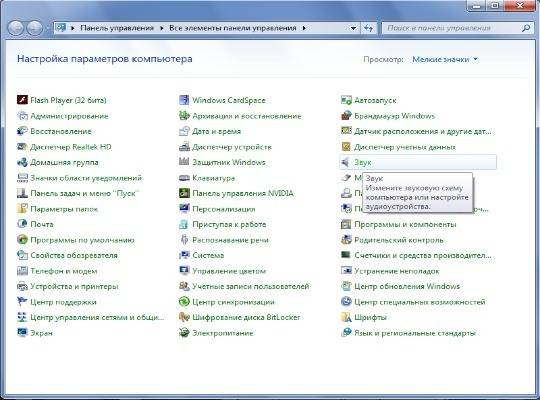This screenshot has height=400, width=540.
Task: Open the Домашняя группа icon
Action: point(22,162)
